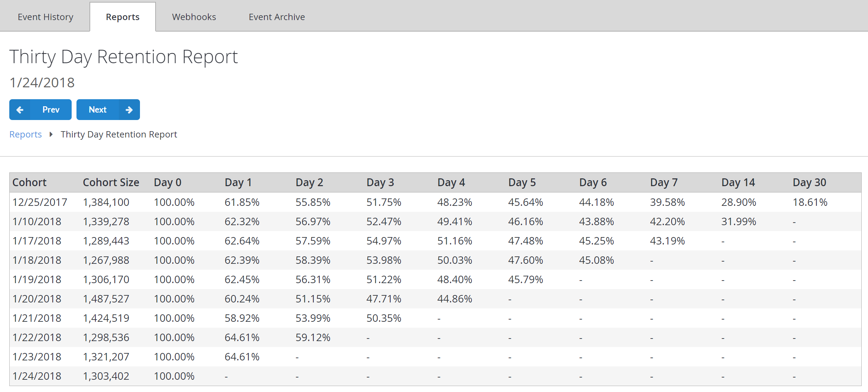The width and height of the screenshot is (868, 392).
Task: Click the left arrow icon on Prev
Action: point(20,110)
